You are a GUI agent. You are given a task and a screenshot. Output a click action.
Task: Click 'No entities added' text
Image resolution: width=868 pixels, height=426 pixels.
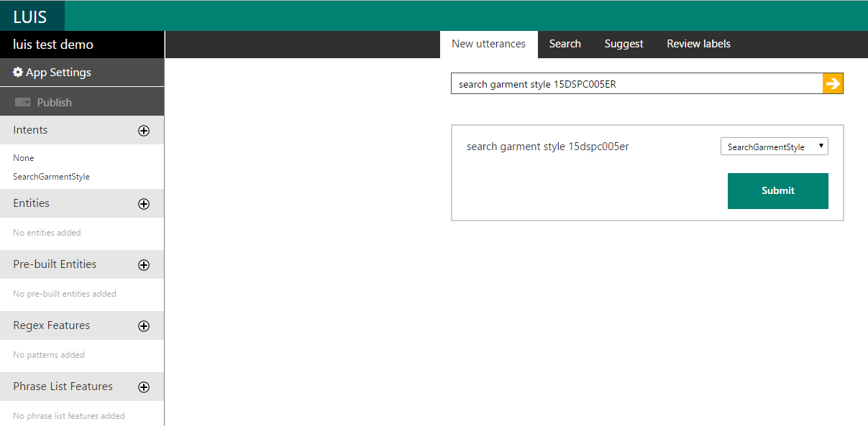pyautogui.click(x=47, y=233)
